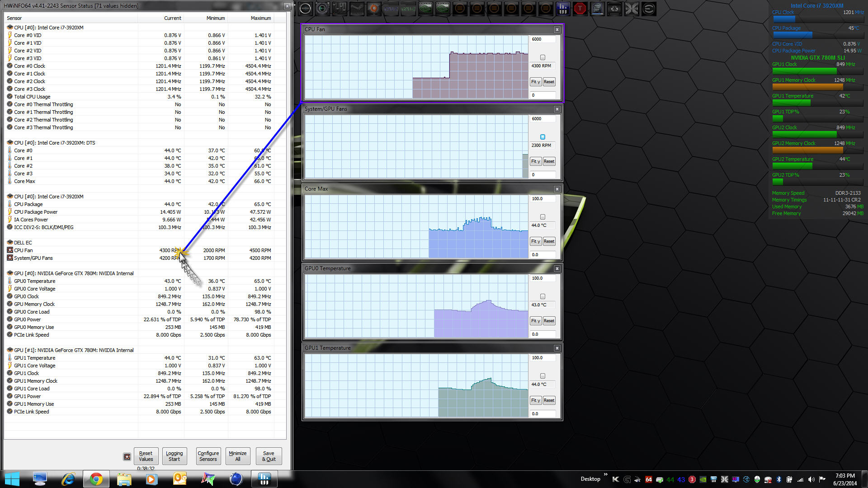Toggle the checkbox in the CPU Fan graph
This screenshot has width=868, height=488.
[542, 57]
